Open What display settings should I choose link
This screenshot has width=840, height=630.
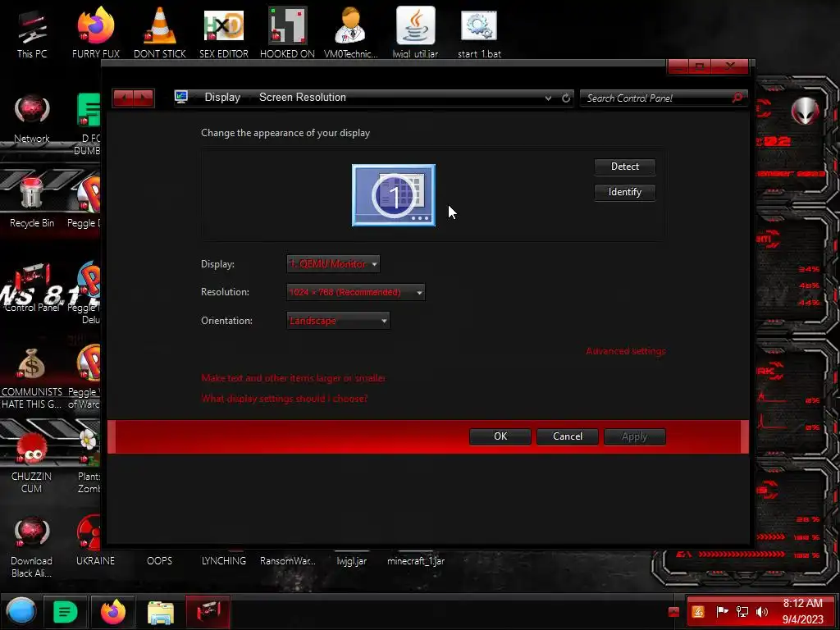[x=285, y=399]
